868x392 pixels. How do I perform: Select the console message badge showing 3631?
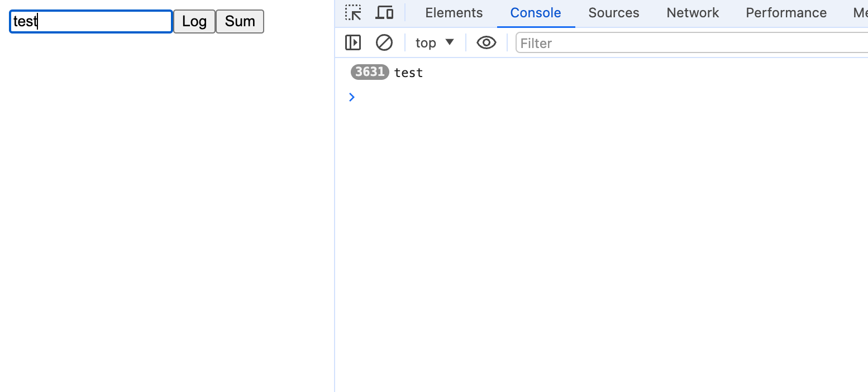click(369, 71)
